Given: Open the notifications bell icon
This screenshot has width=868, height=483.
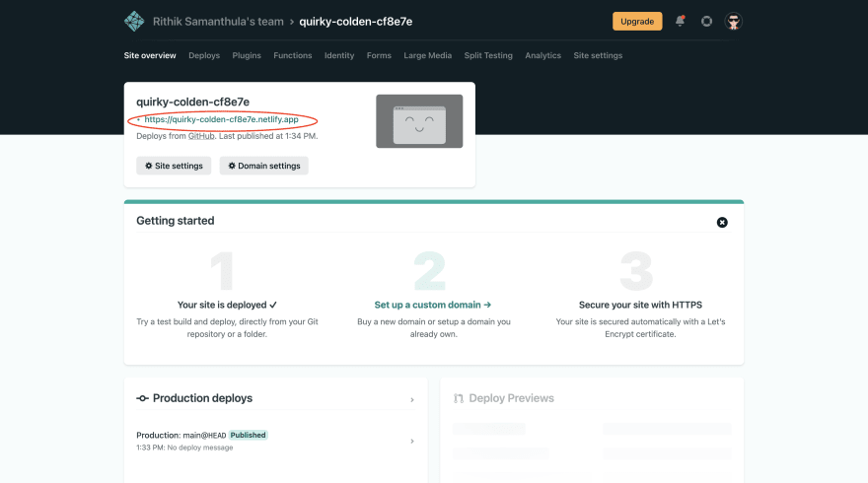Looking at the screenshot, I should pyautogui.click(x=680, y=21).
